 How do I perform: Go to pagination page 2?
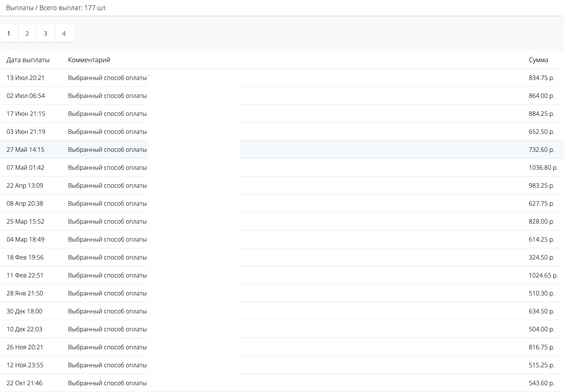(27, 33)
